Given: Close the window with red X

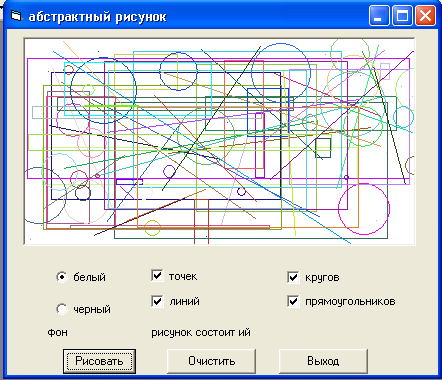Looking at the screenshot, I should (425, 16).
